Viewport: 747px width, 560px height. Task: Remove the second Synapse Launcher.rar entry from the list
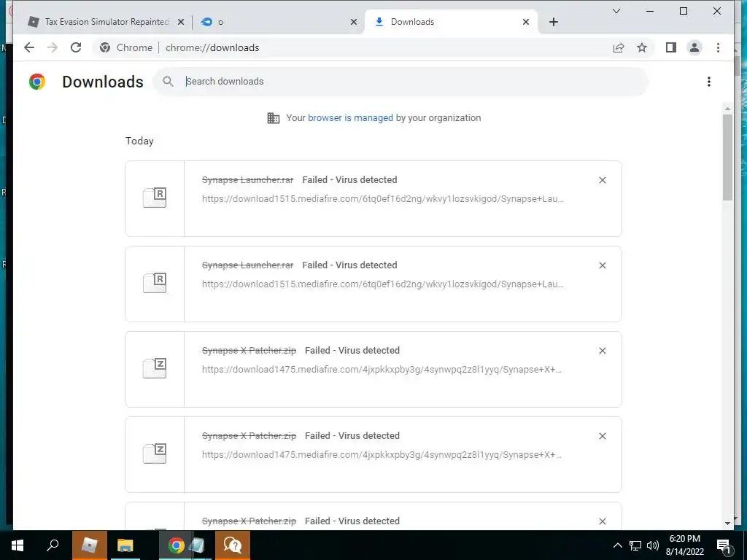[x=602, y=265]
